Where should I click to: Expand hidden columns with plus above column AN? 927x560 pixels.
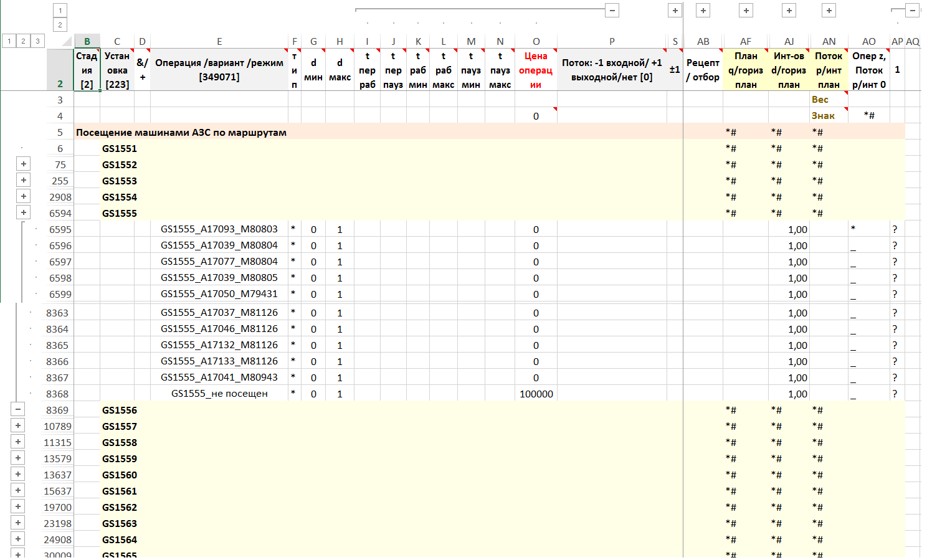tap(829, 10)
